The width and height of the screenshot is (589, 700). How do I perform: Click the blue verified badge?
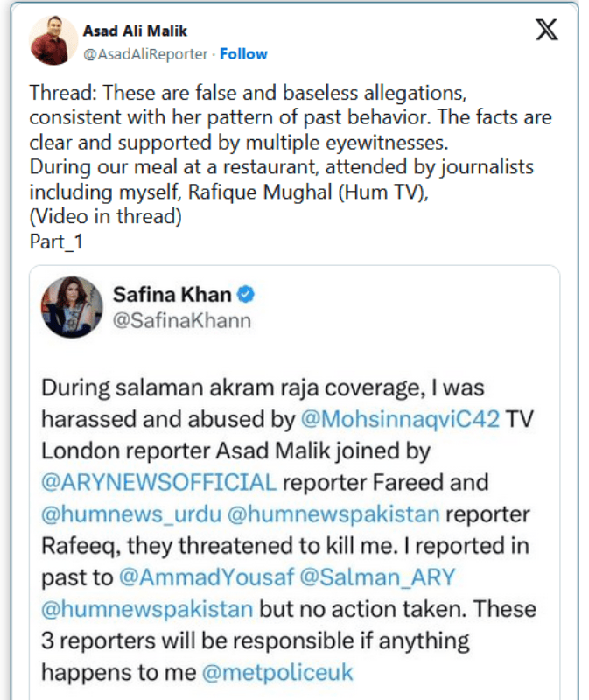[246, 295]
